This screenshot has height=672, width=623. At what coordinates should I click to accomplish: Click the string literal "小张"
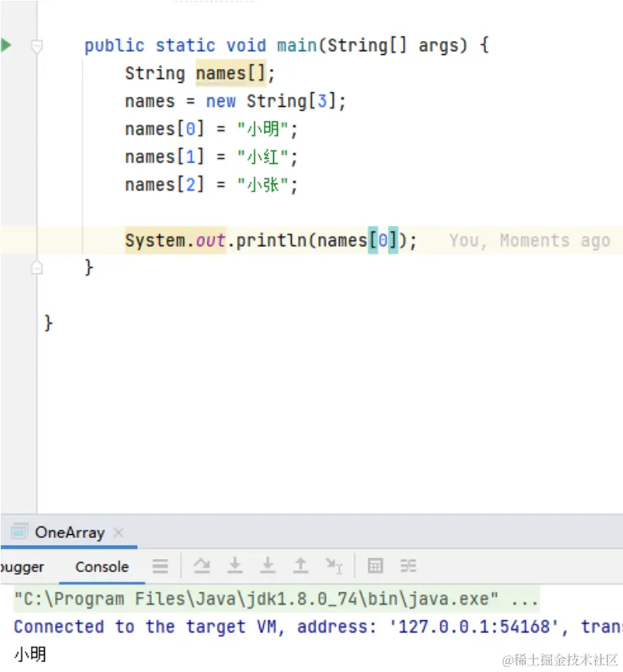262,185
